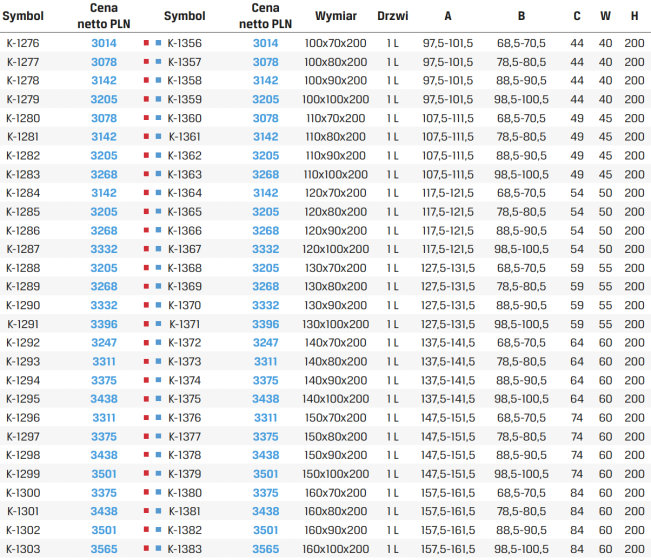The height and width of the screenshot is (560, 651).
Task: Click the H column header
Action: click(634, 16)
